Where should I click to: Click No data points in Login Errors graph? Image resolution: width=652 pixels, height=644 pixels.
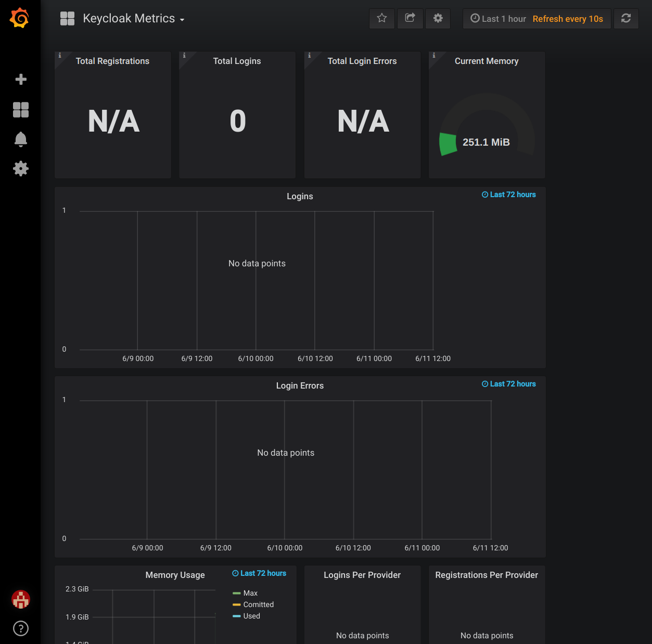point(286,453)
